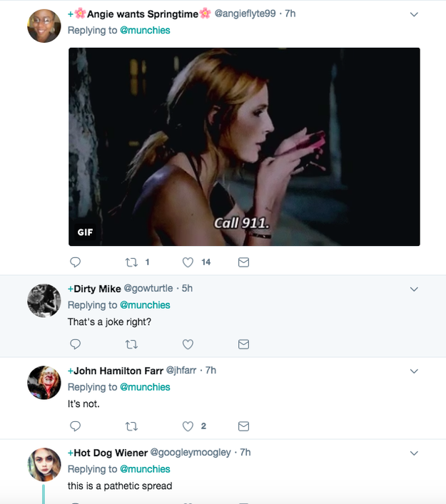Reply to Dirty Mike's tweet
Screen dimensions: 446x504
tap(76, 344)
